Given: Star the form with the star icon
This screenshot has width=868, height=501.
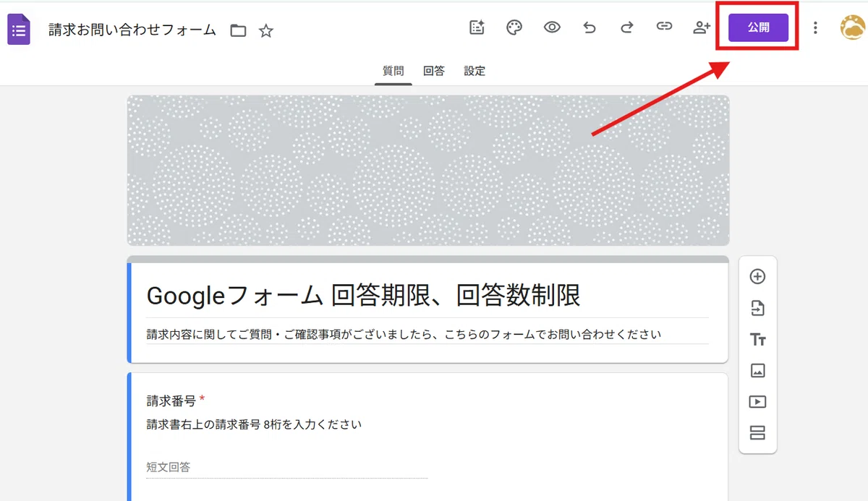Looking at the screenshot, I should pyautogui.click(x=266, y=30).
